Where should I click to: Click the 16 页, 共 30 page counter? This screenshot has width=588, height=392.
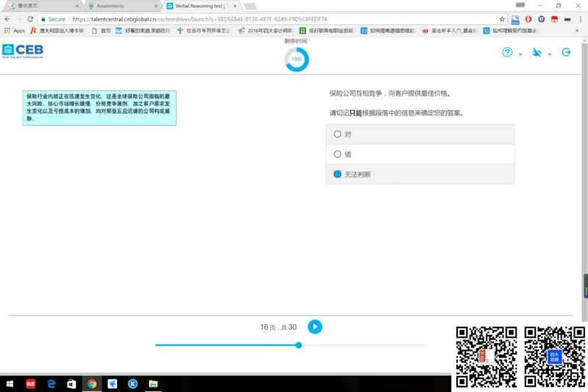tap(279, 327)
